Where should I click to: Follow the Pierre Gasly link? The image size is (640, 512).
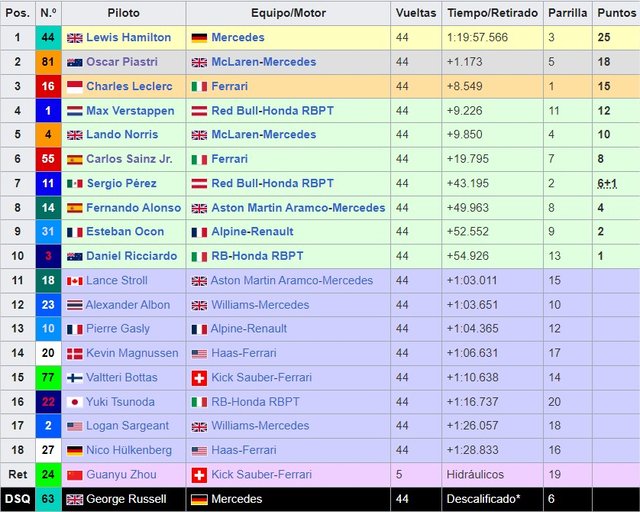click(118, 329)
